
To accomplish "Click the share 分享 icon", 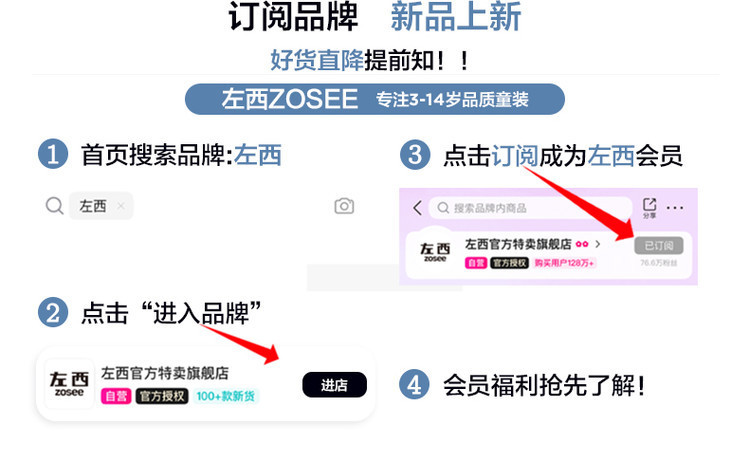I will point(649,208).
